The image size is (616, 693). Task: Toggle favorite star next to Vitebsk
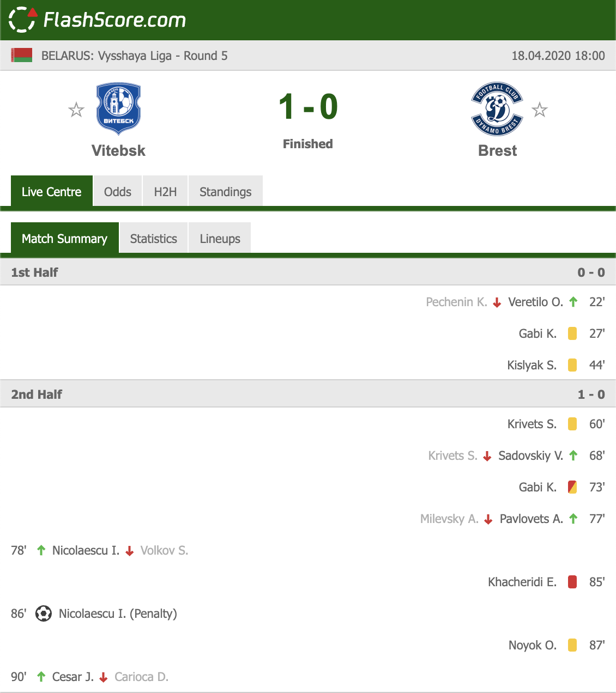(x=76, y=110)
